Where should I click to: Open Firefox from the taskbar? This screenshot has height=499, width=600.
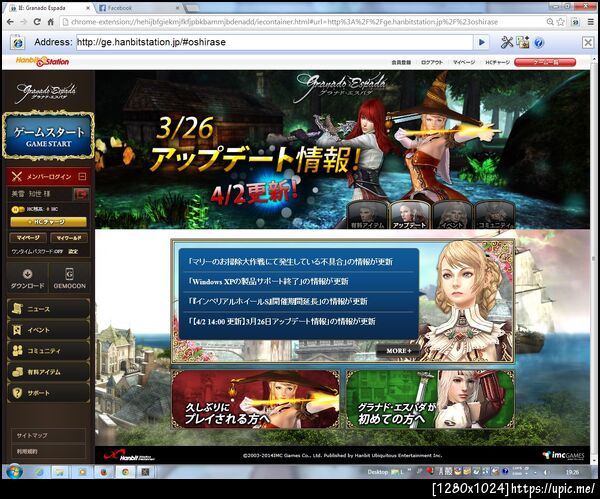click(x=103, y=472)
